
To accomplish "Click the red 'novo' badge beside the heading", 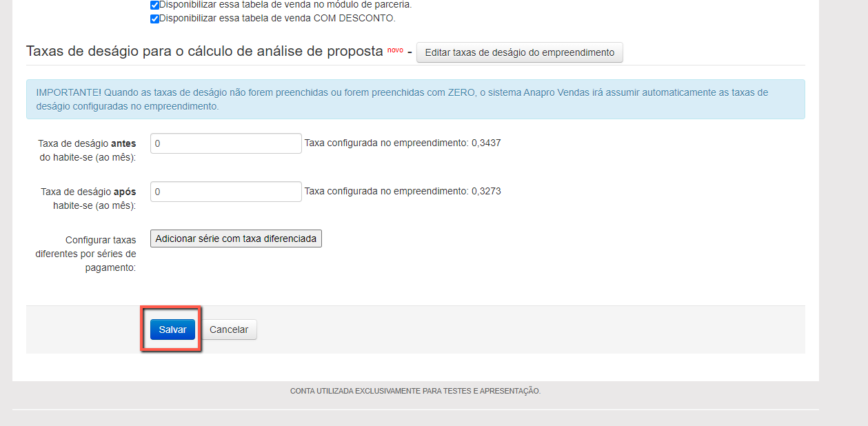I will (395, 50).
